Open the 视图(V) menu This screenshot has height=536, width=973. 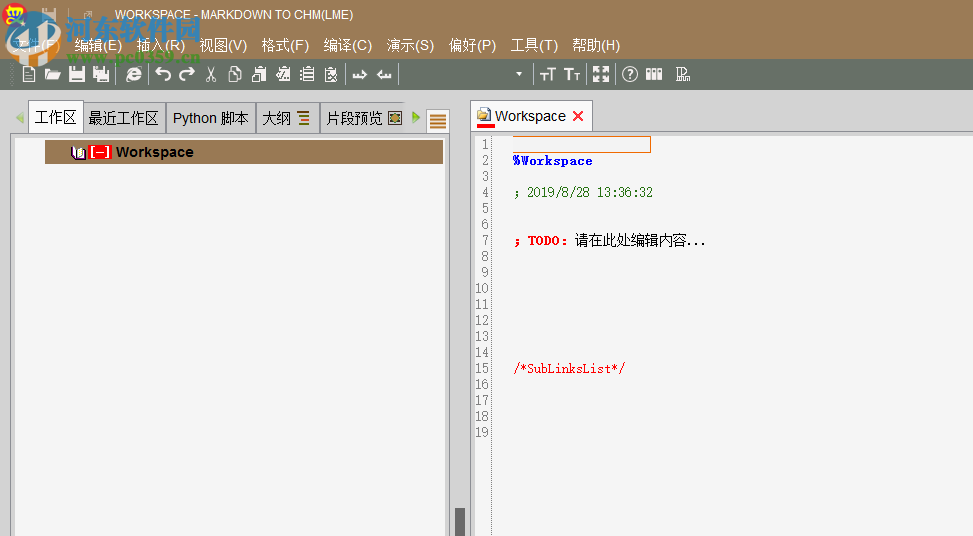tap(223, 45)
